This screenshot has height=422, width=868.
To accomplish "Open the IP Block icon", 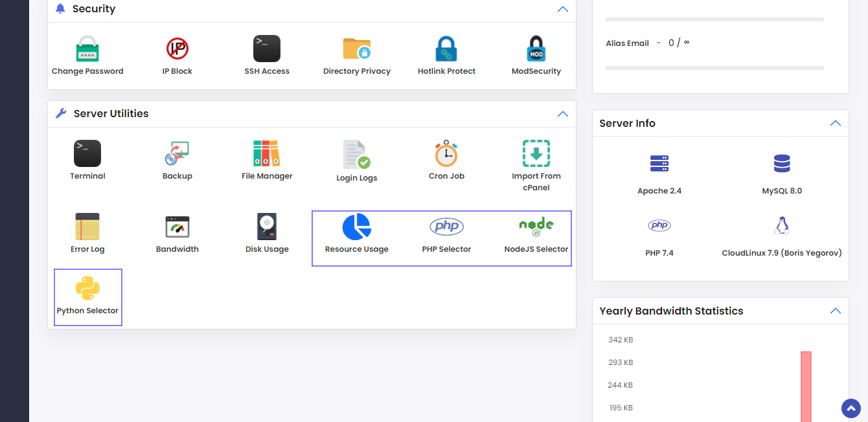I will tap(177, 49).
